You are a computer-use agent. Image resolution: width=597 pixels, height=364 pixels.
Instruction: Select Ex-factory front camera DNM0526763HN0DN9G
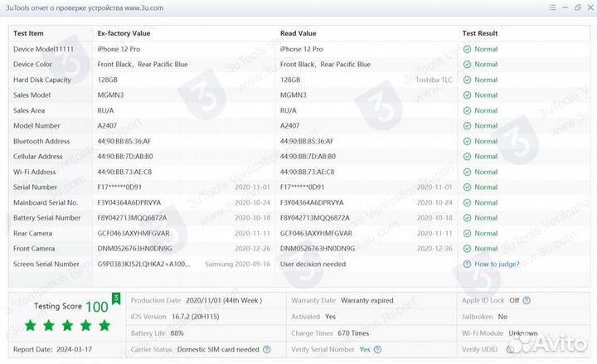pos(135,249)
